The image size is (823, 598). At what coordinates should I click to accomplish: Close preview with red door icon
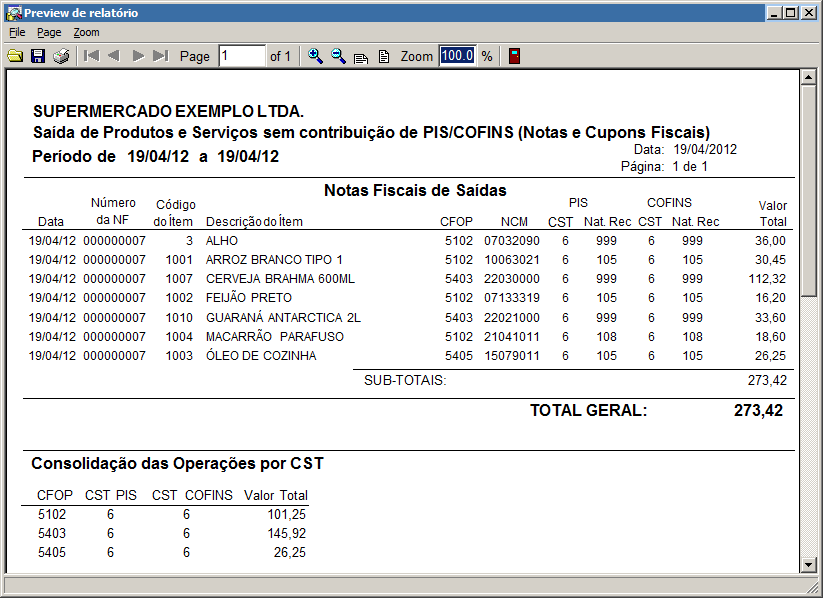point(514,56)
